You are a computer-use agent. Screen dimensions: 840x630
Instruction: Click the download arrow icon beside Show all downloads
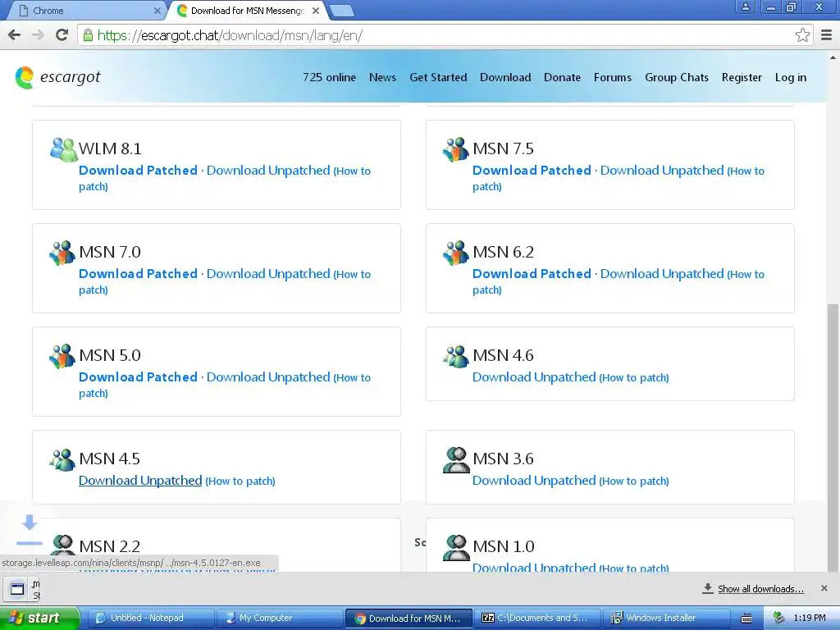(708, 588)
